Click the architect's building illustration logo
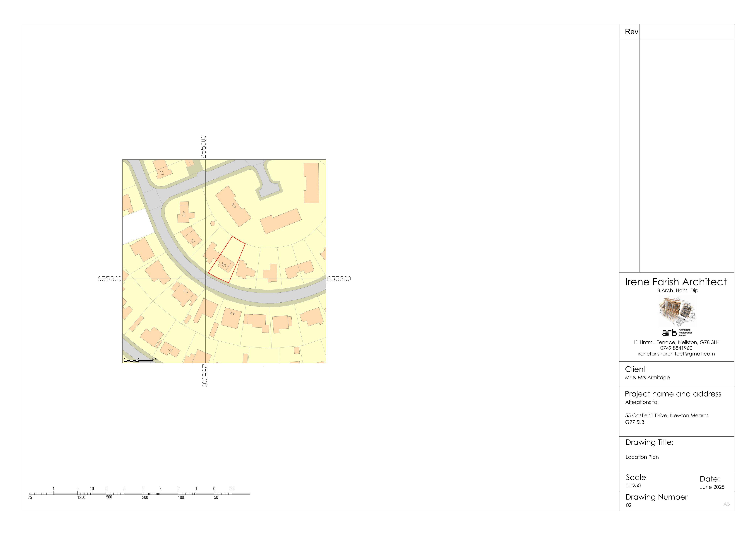756x535 pixels. [677, 311]
